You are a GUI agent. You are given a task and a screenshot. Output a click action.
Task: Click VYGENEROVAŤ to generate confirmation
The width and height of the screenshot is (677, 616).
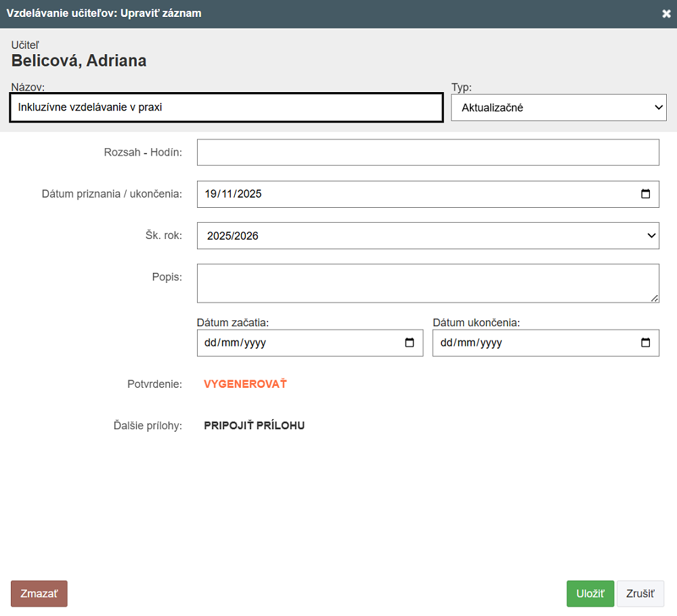245,384
